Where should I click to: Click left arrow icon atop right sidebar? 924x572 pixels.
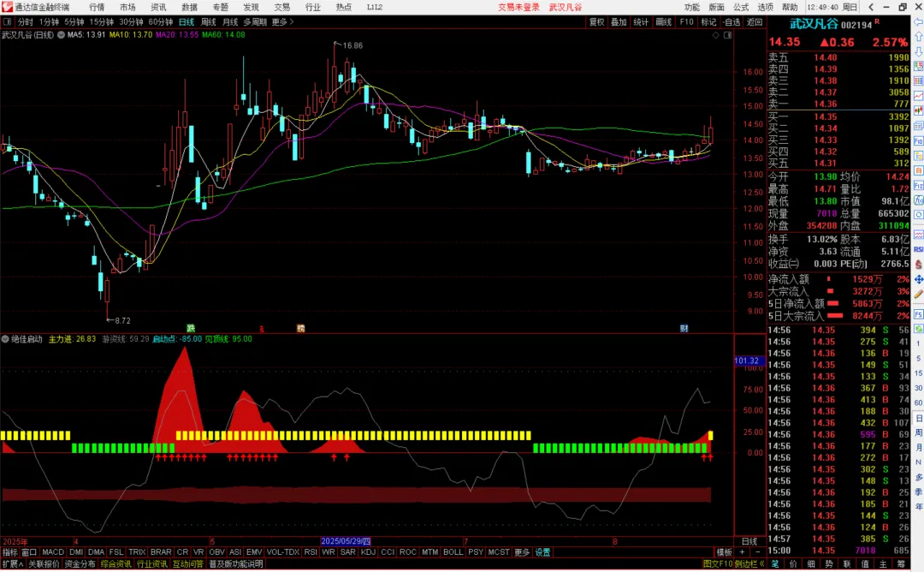click(x=918, y=22)
